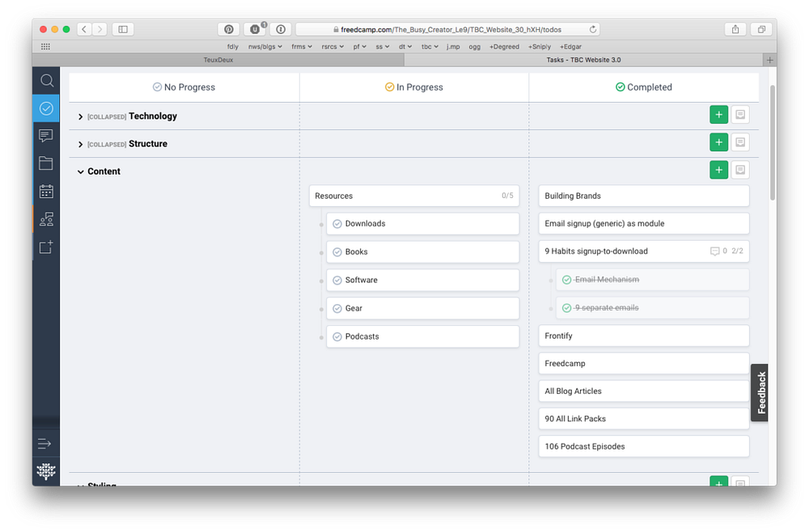Open the pf bookmarks dropdown
Screen dimensions: 809x532
coord(360,46)
